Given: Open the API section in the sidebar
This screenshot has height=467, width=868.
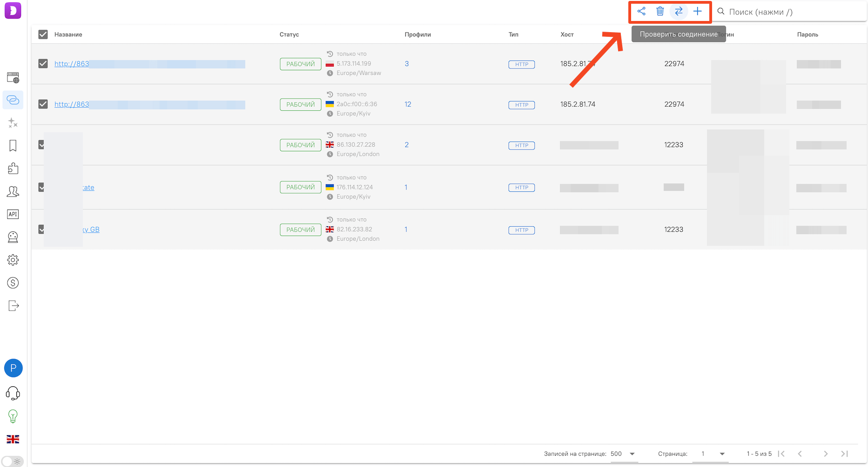Looking at the screenshot, I should click(x=13, y=214).
